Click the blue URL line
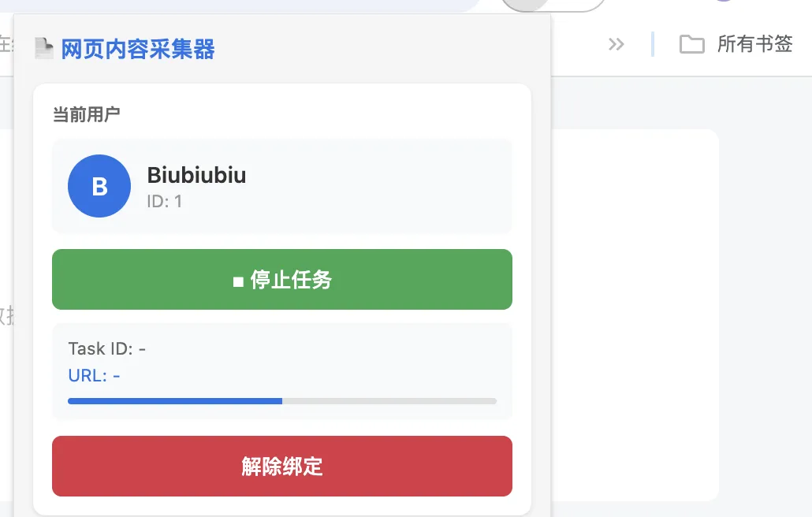This screenshot has width=812, height=517. click(95, 375)
